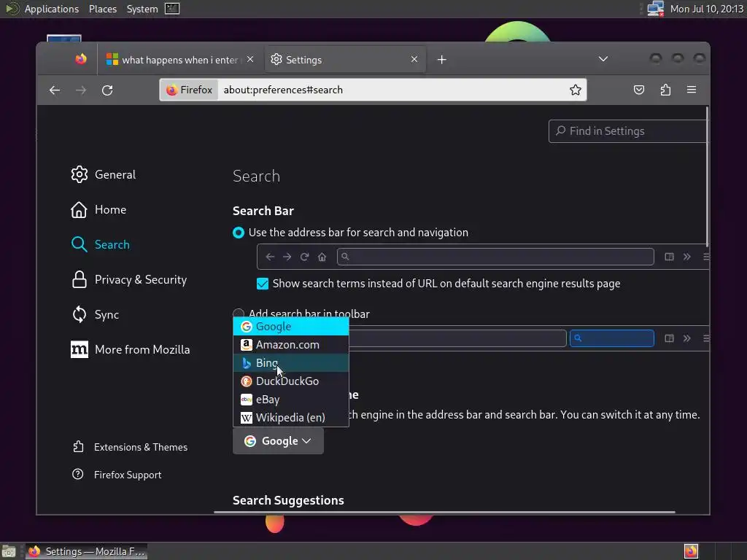This screenshot has height=560, width=747.
Task: Toggle Show search terms instead of URL checkbox
Action: 263,284
